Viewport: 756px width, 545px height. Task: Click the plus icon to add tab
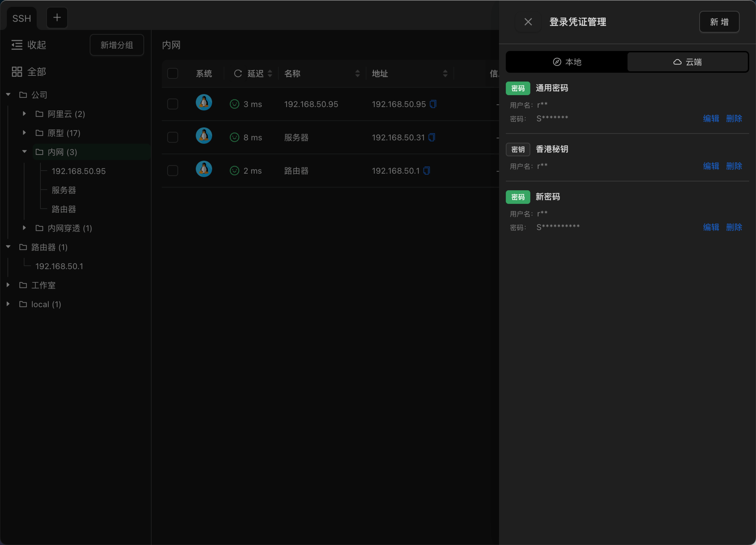pyautogui.click(x=57, y=18)
